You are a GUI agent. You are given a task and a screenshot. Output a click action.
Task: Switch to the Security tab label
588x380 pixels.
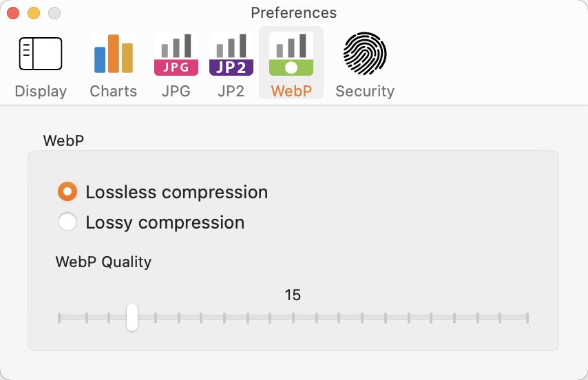pos(365,91)
